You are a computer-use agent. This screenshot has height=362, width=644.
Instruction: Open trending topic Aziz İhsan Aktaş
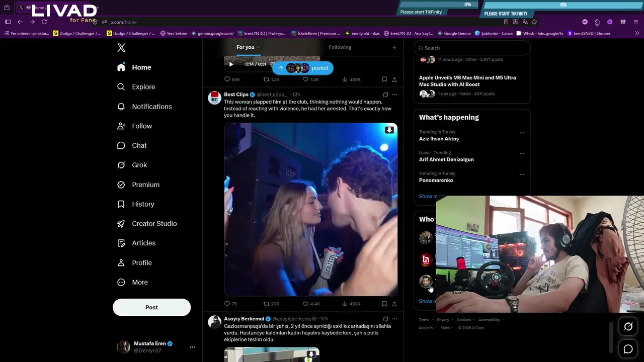click(x=439, y=139)
